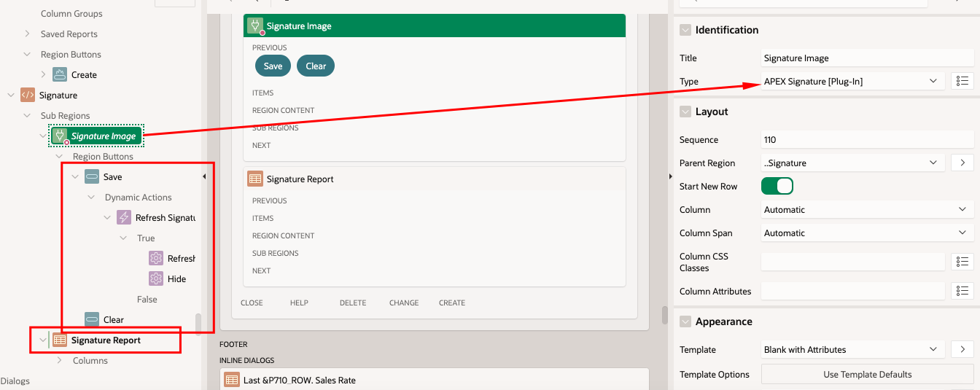Open Column CSS Classes list icon button
The height and width of the screenshot is (390, 980).
pos(962,262)
